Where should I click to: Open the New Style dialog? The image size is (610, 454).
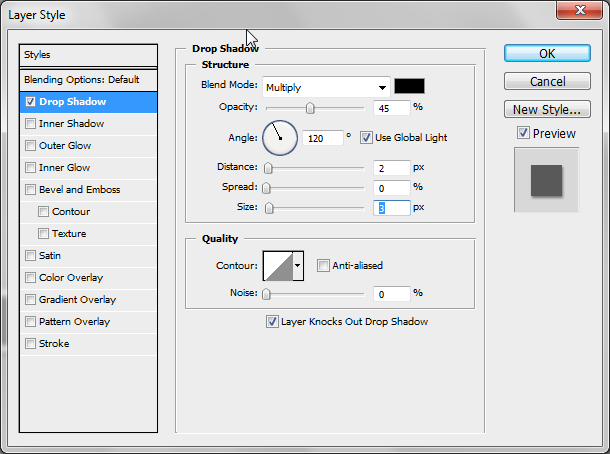547,109
